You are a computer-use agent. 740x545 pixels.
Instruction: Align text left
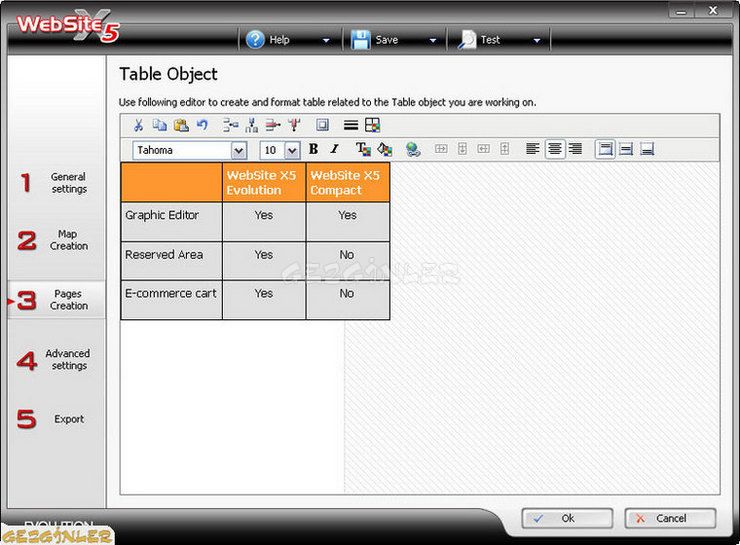pyautogui.click(x=533, y=149)
